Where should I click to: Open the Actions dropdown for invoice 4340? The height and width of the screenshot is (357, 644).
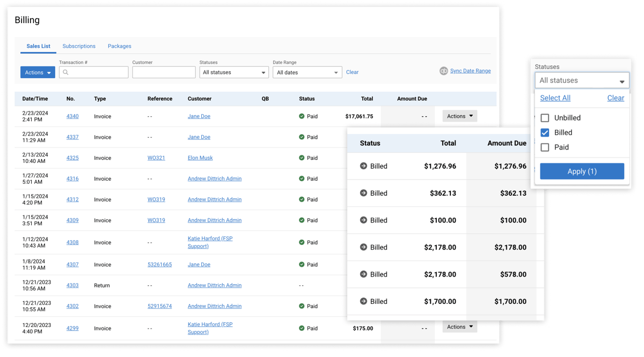[460, 116]
